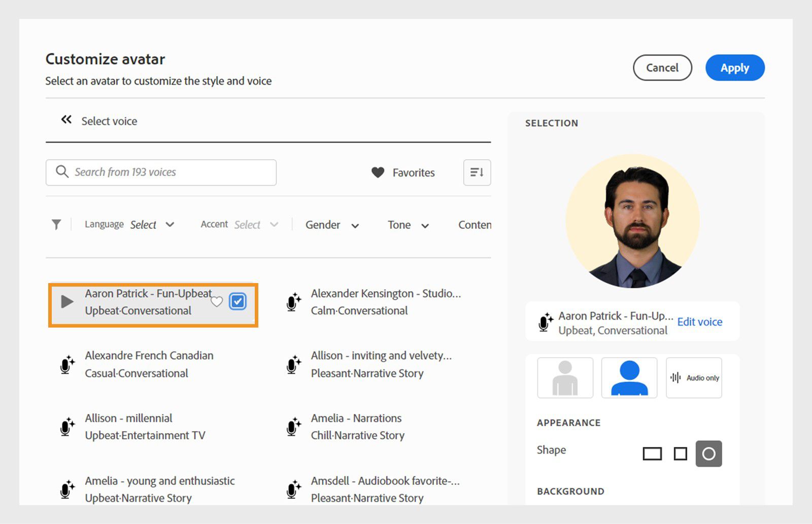Image resolution: width=812 pixels, height=524 pixels.
Task: Pick the Amelia - Narrations voice
Action: click(356, 426)
